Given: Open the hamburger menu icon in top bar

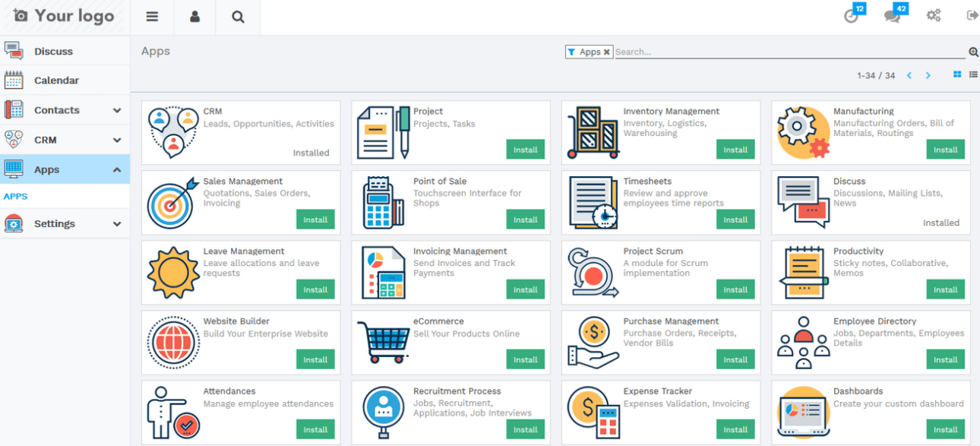Looking at the screenshot, I should 152,17.
